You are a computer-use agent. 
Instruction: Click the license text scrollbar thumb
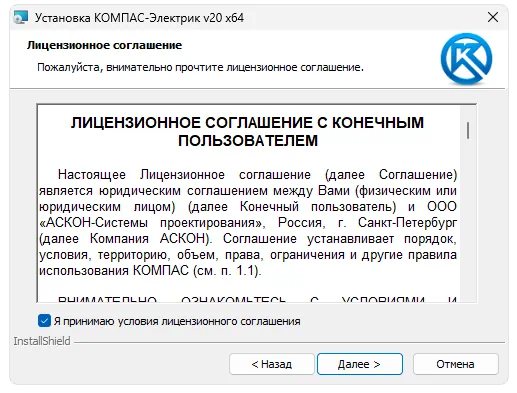(x=468, y=130)
